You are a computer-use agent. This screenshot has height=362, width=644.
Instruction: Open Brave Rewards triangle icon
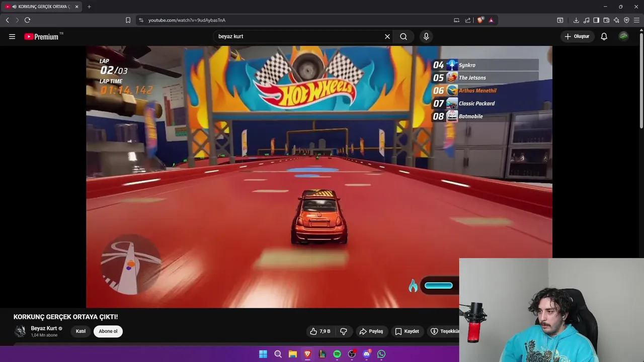(491, 20)
